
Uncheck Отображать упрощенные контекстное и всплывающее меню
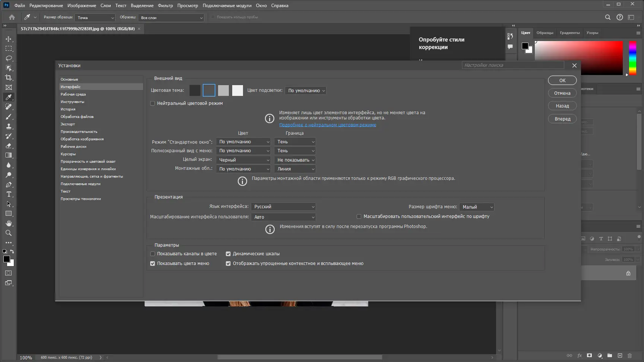[228, 263]
